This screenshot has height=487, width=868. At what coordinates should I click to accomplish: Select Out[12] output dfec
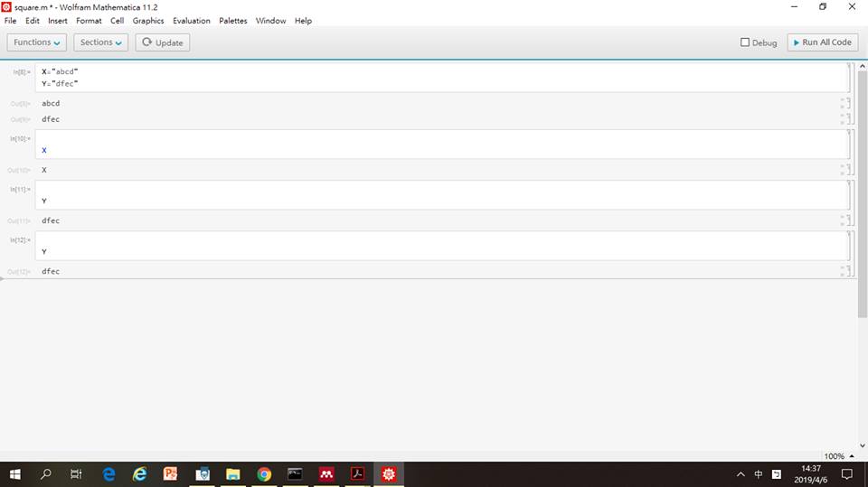click(x=51, y=271)
